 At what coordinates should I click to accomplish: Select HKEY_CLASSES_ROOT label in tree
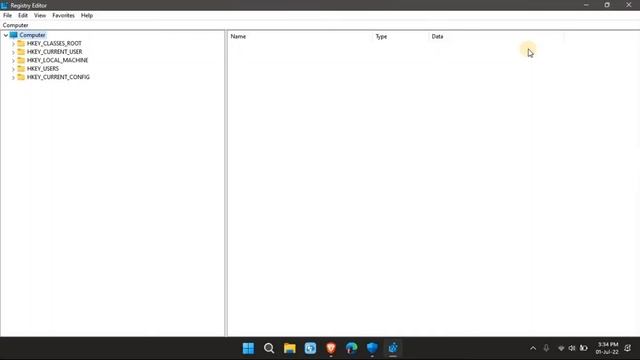pos(54,43)
